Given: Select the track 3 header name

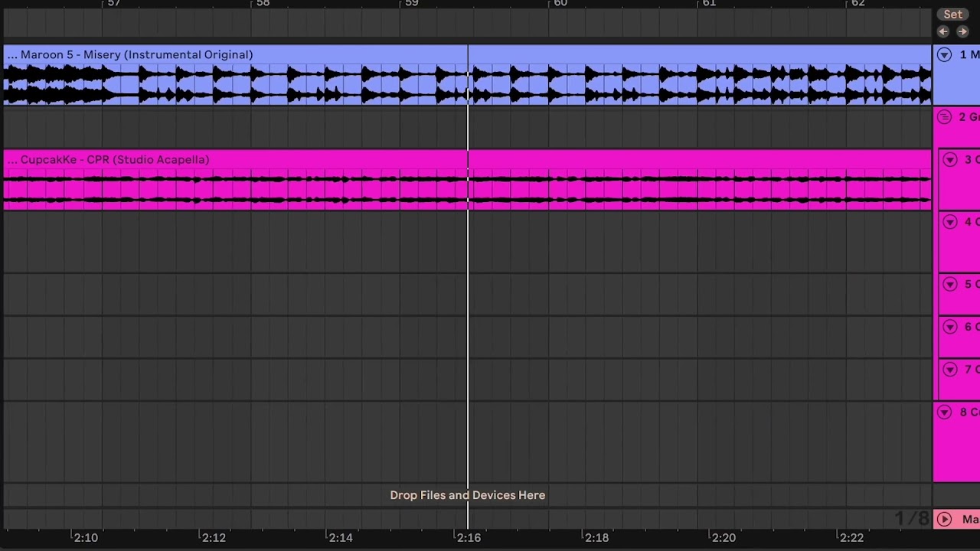Looking at the screenshot, I should pos(972,160).
